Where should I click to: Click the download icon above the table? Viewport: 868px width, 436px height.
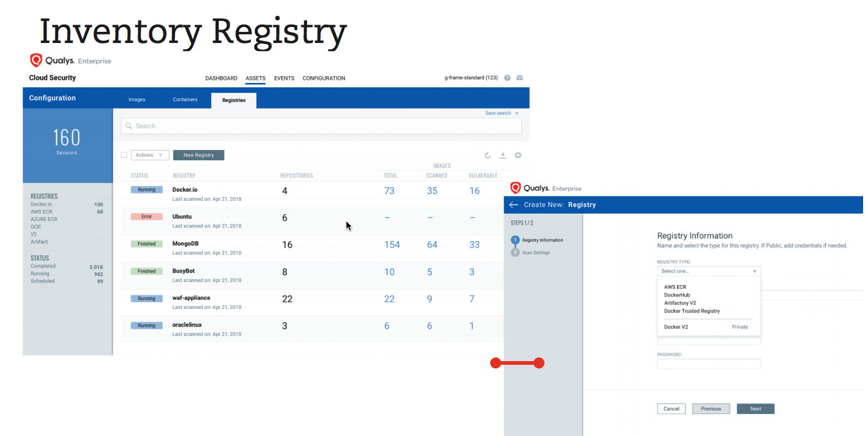tap(502, 155)
